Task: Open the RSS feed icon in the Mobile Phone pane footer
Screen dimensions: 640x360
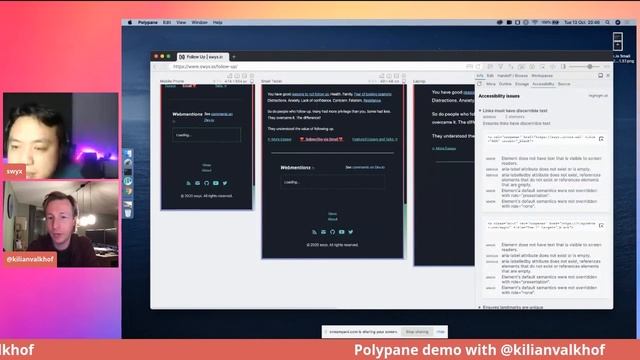Action: pos(189,183)
